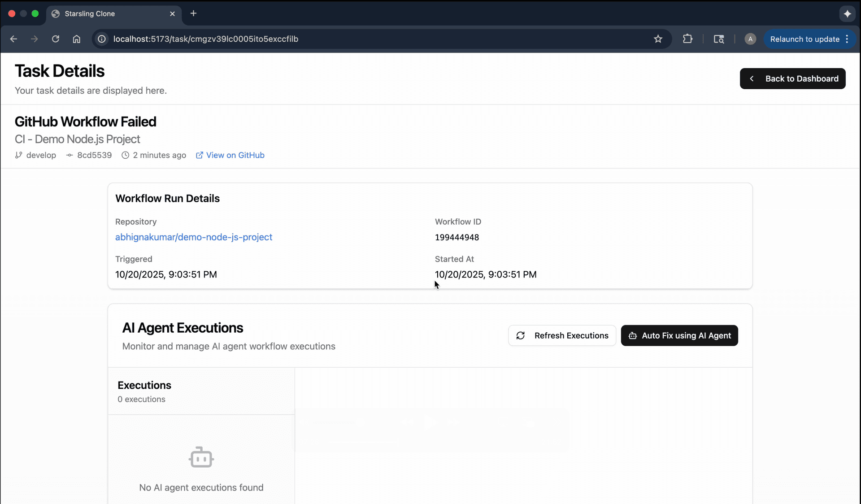Click Back to Dashboard button
The image size is (861, 504).
(x=792, y=78)
